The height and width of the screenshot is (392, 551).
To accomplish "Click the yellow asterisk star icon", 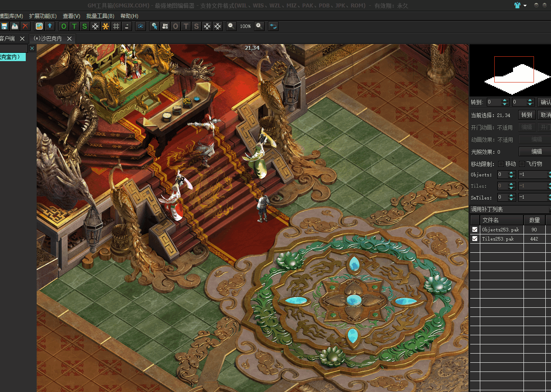I will point(106,26).
